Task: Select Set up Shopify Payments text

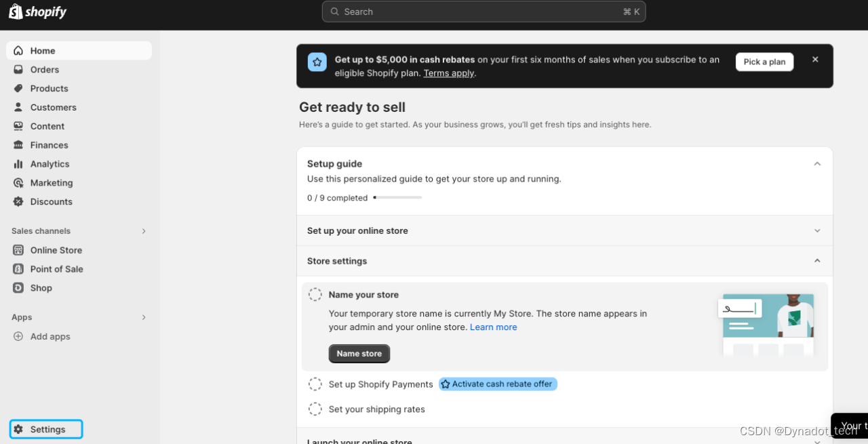Action: pos(381,384)
